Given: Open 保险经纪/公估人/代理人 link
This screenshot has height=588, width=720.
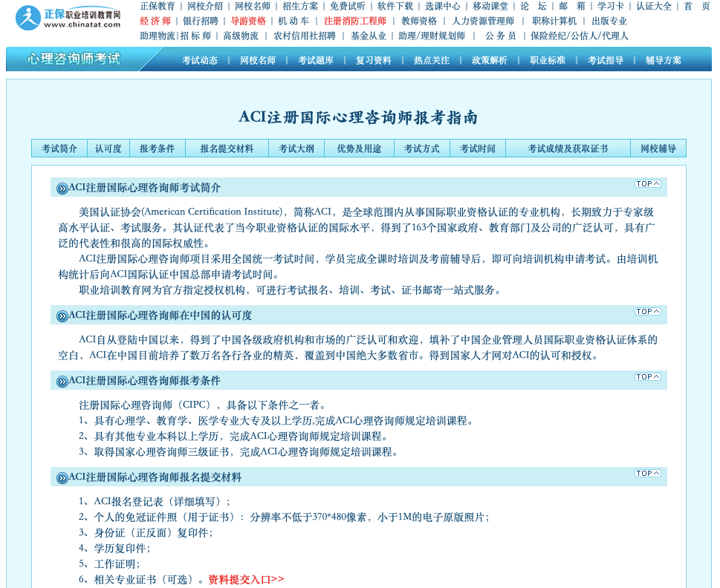Looking at the screenshot, I should click(x=580, y=36).
